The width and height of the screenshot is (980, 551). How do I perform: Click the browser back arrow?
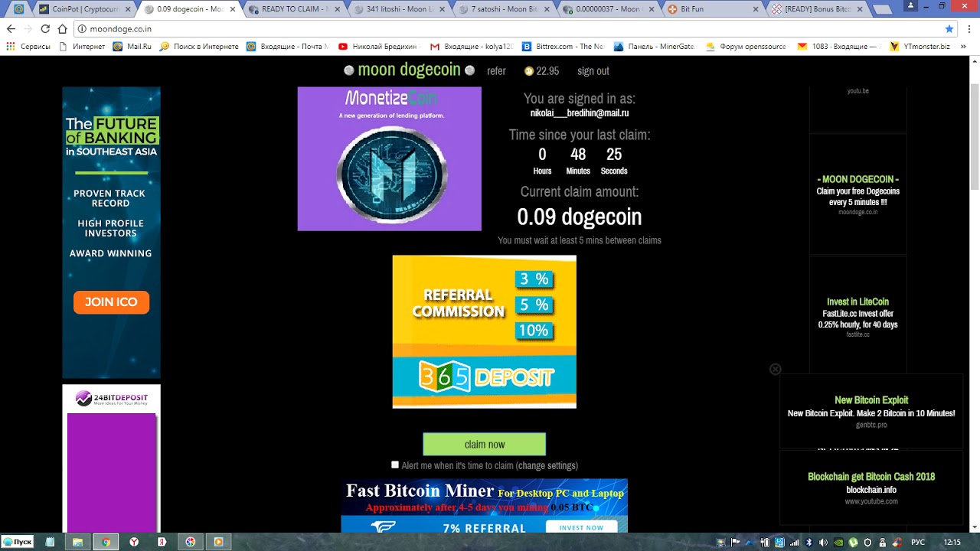pos(11,29)
